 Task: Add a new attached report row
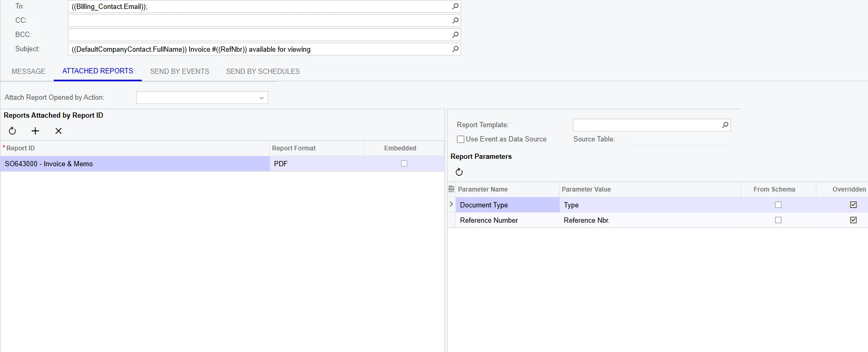click(35, 131)
